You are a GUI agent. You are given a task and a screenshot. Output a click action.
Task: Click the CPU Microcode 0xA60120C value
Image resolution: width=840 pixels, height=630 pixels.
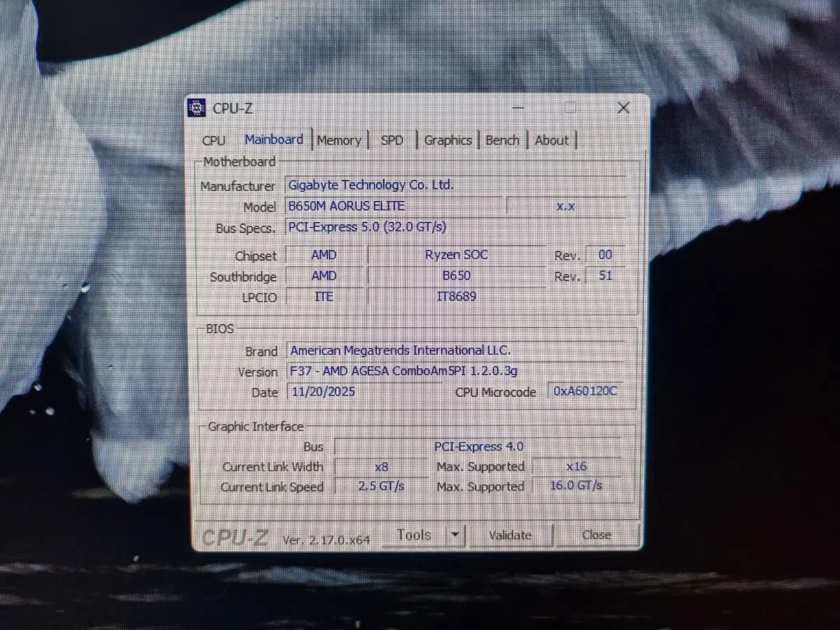pos(584,391)
